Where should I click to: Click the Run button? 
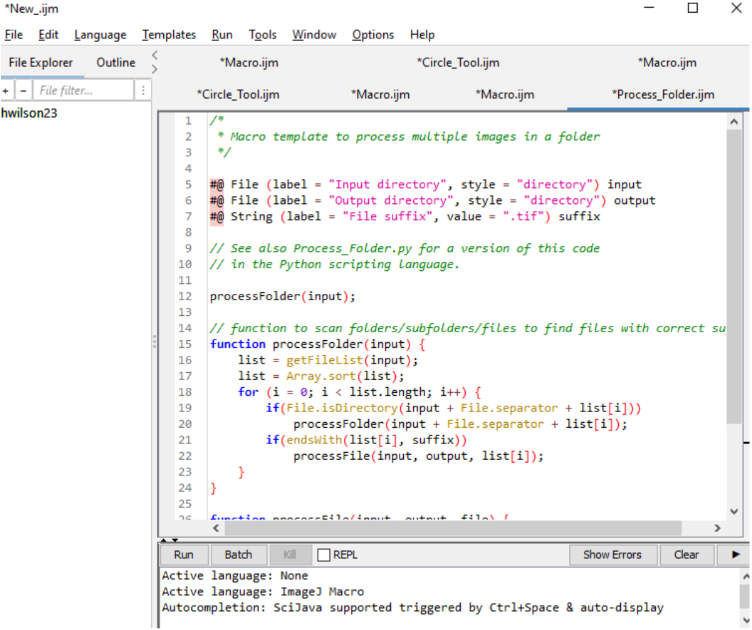coord(184,555)
